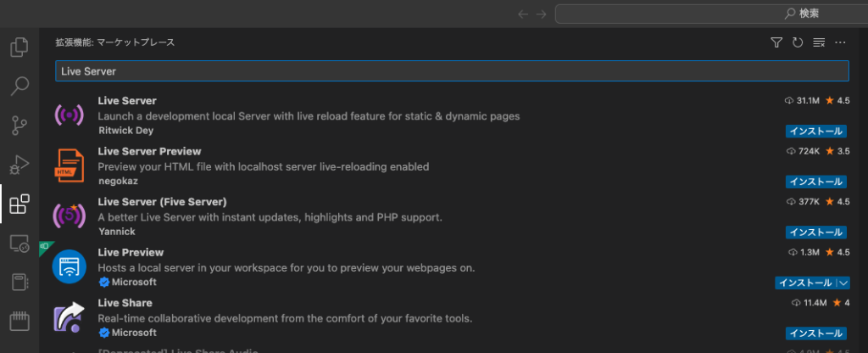Select the Extensions icon in the activity bar

point(19,204)
